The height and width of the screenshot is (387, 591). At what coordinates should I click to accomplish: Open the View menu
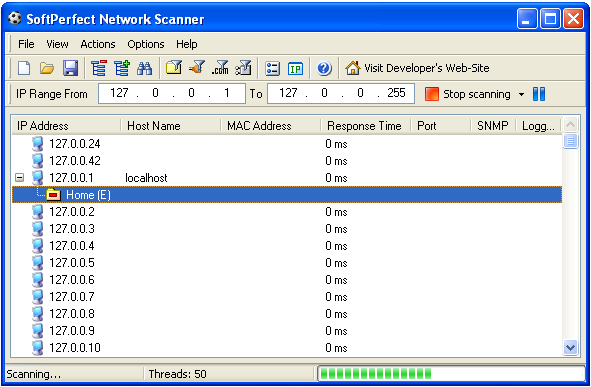tap(57, 44)
